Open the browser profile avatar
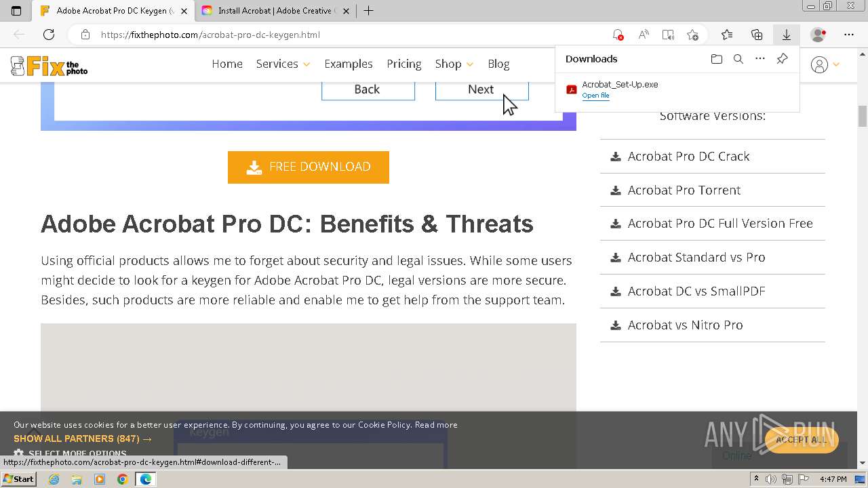 [x=818, y=35]
